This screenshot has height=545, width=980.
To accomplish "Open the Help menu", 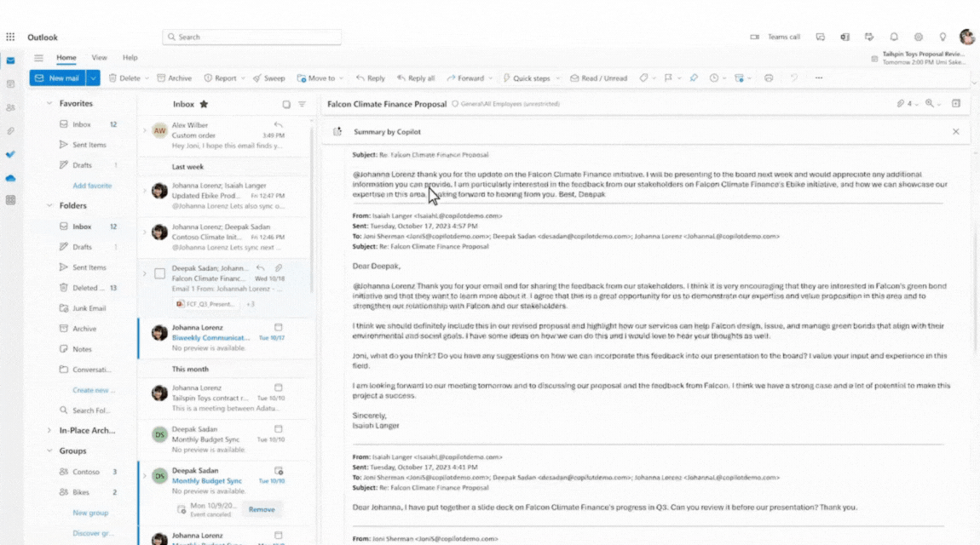I will [130, 57].
